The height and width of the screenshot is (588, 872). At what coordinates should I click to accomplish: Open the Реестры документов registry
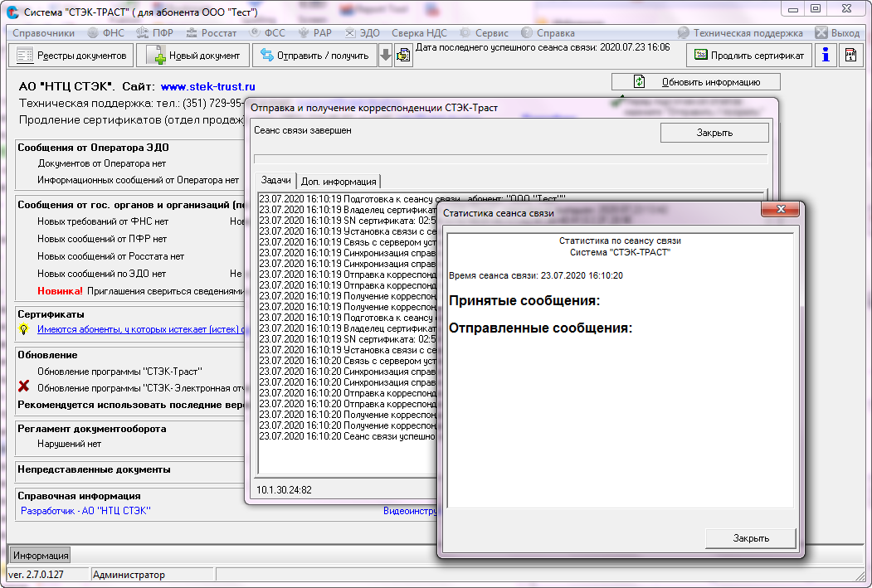[71, 56]
